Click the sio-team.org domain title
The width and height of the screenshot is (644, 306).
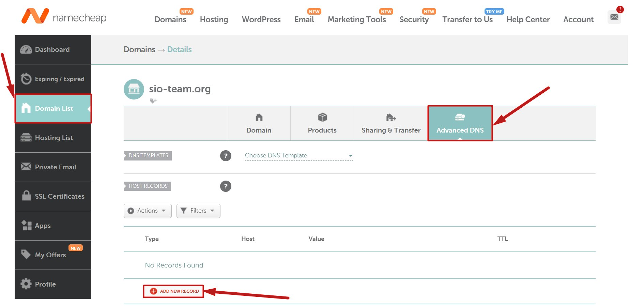tap(180, 89)
